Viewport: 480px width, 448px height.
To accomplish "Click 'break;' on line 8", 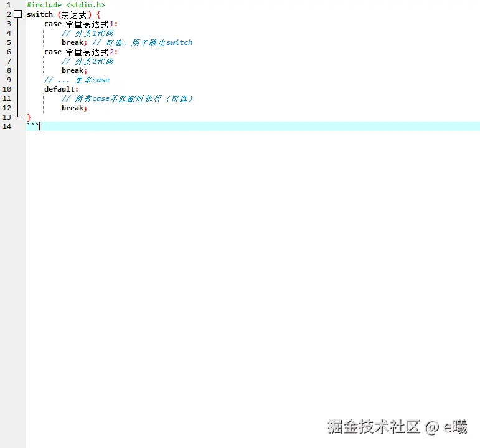I will [x=74, y=70].
